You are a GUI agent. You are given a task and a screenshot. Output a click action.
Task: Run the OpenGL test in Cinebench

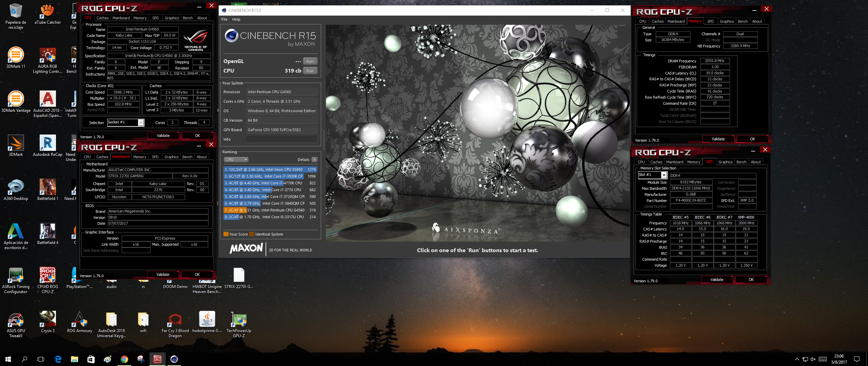click(310, 61)
